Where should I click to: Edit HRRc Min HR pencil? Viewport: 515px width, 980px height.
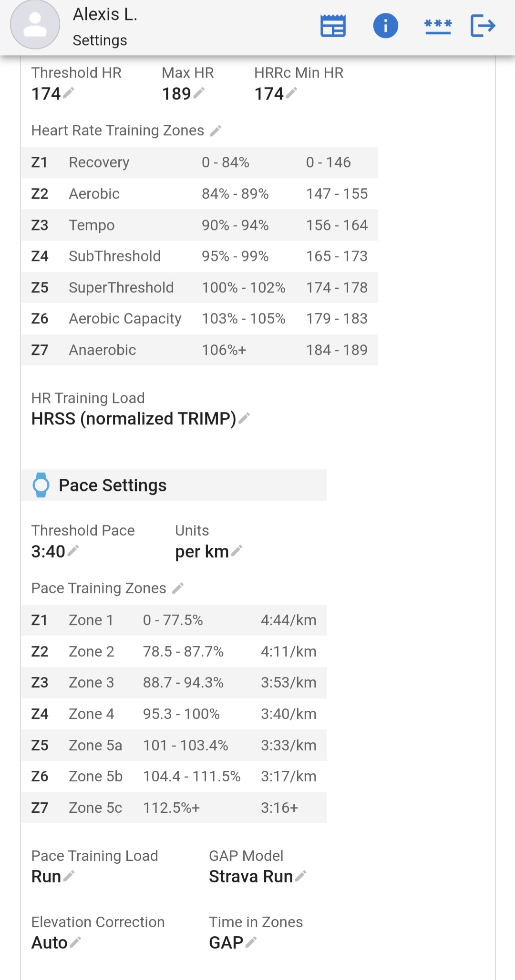click(292, 93)
